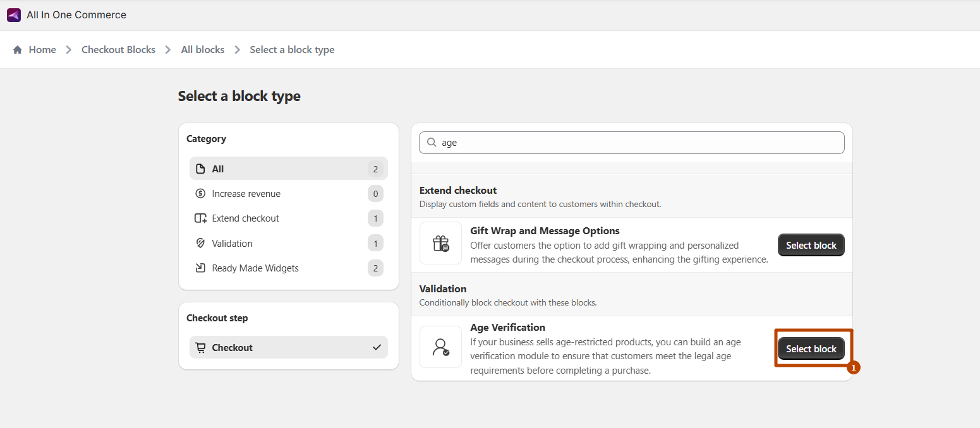
Task: Click the search magnifier icon
Action: click(x=432, y=143)
